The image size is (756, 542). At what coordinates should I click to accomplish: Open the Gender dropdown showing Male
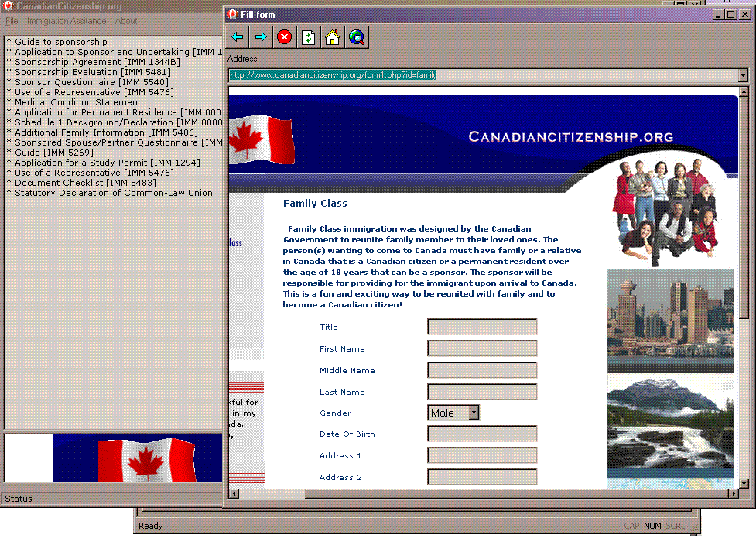(453, 413)
